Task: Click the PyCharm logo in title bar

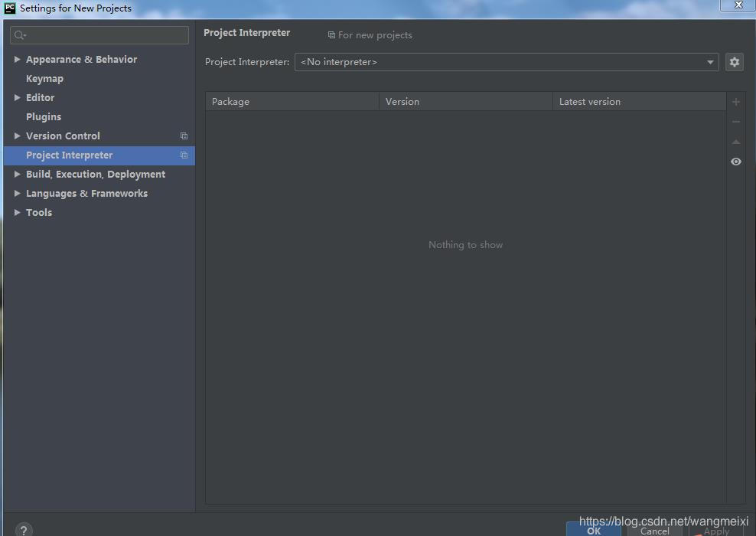Action: pos(10,8)
